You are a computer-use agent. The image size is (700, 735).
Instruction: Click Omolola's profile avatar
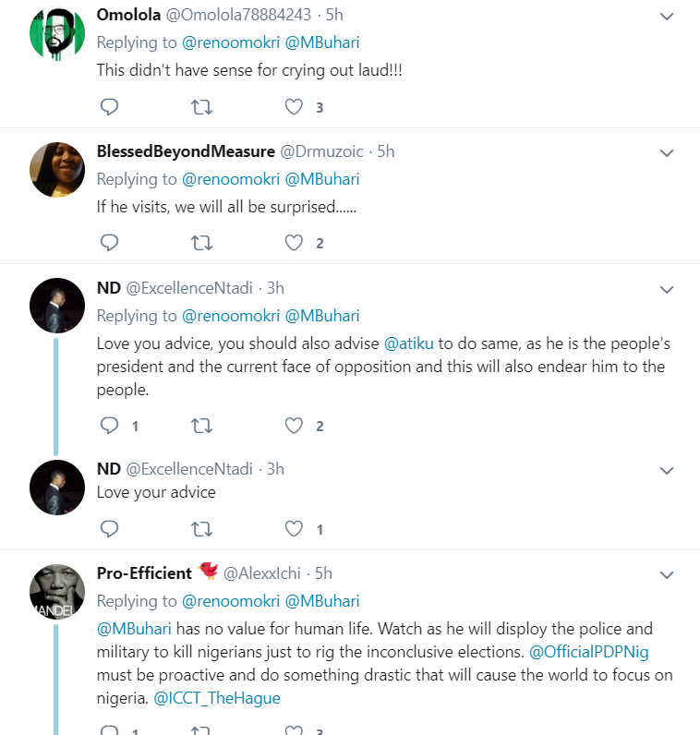pos(57,34)
